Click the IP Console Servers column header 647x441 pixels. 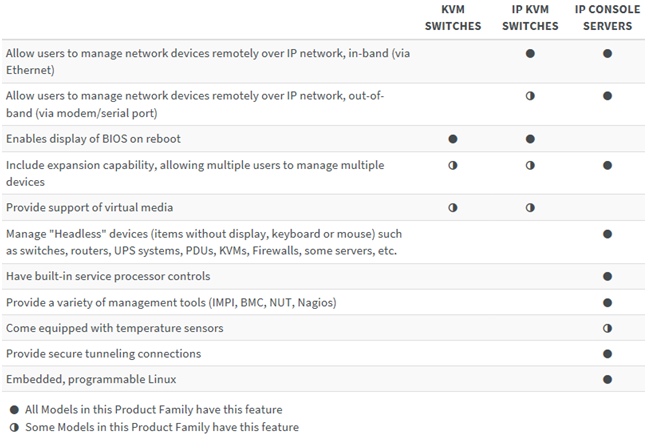607,18
